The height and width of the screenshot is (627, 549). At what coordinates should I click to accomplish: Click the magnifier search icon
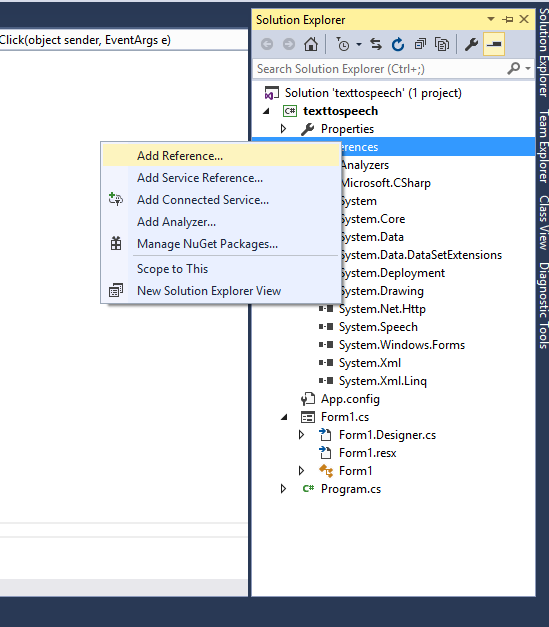[x=514, y=69]
